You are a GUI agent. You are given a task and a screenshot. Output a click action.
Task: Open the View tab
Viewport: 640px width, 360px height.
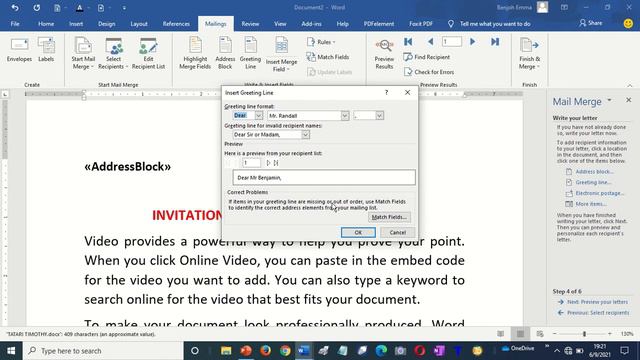(x=280, y=24)
